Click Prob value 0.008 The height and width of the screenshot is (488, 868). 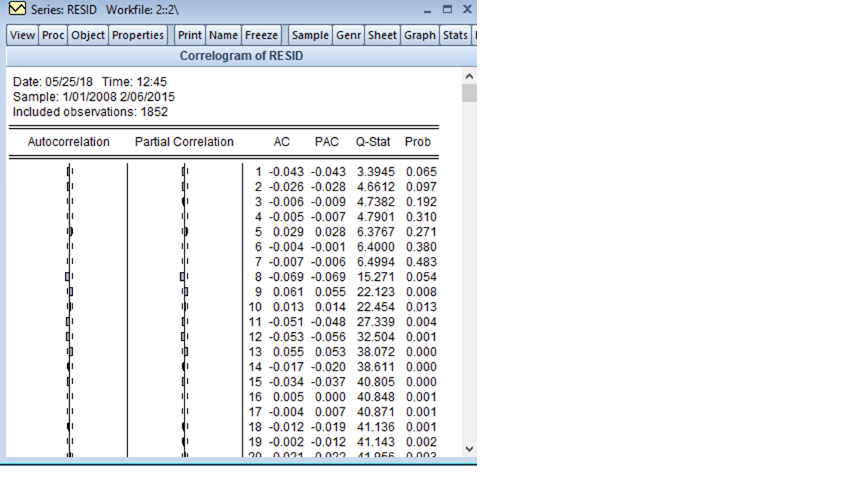coord(421,291)
